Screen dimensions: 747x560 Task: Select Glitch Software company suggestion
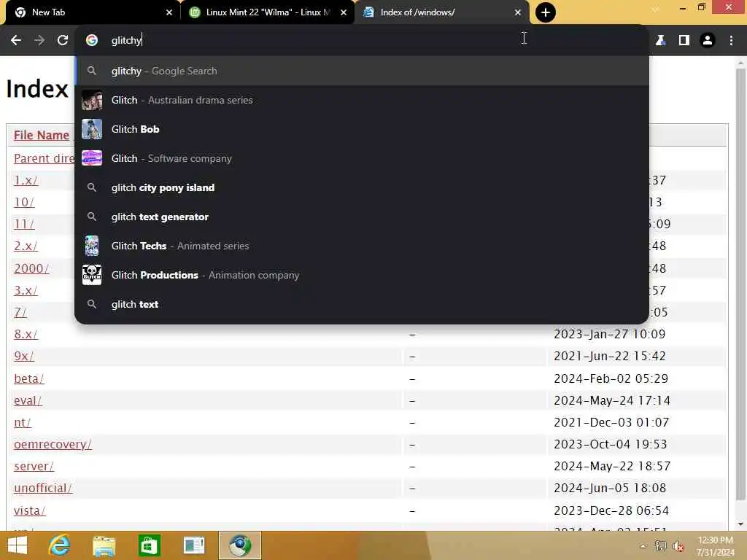tap(362, 158)
